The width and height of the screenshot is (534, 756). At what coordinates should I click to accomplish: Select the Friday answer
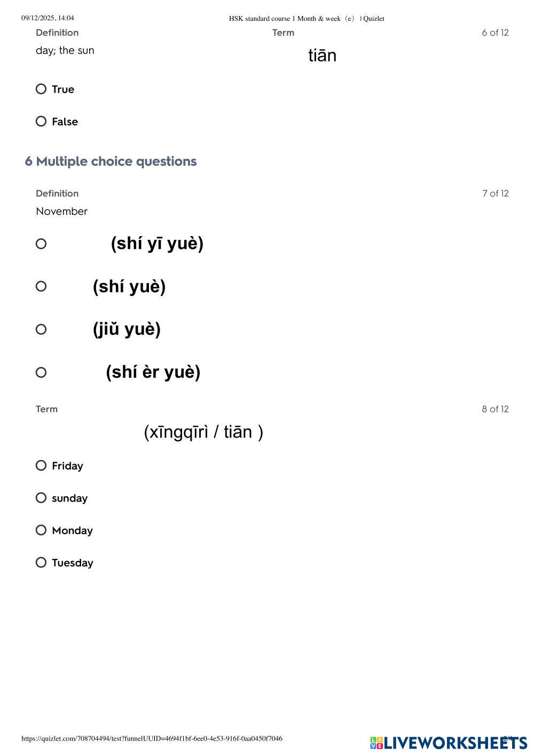tap(41, 465)
